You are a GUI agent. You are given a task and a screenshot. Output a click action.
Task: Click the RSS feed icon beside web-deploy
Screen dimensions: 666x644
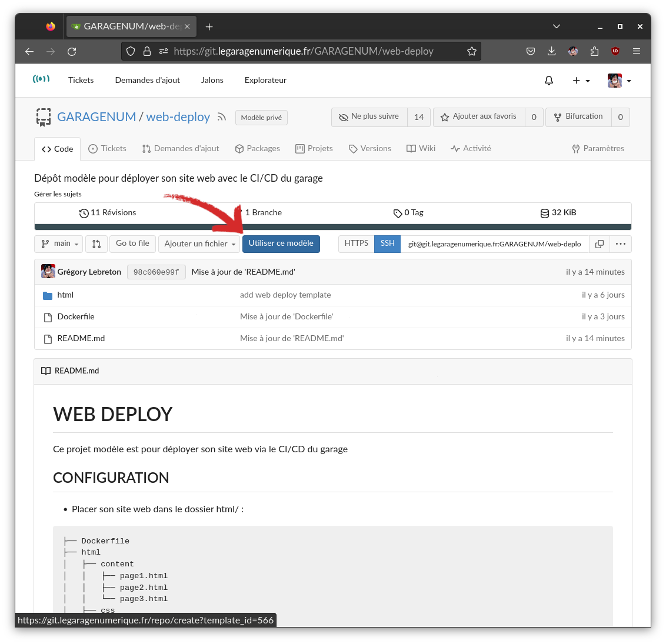(x=222, y=117)
